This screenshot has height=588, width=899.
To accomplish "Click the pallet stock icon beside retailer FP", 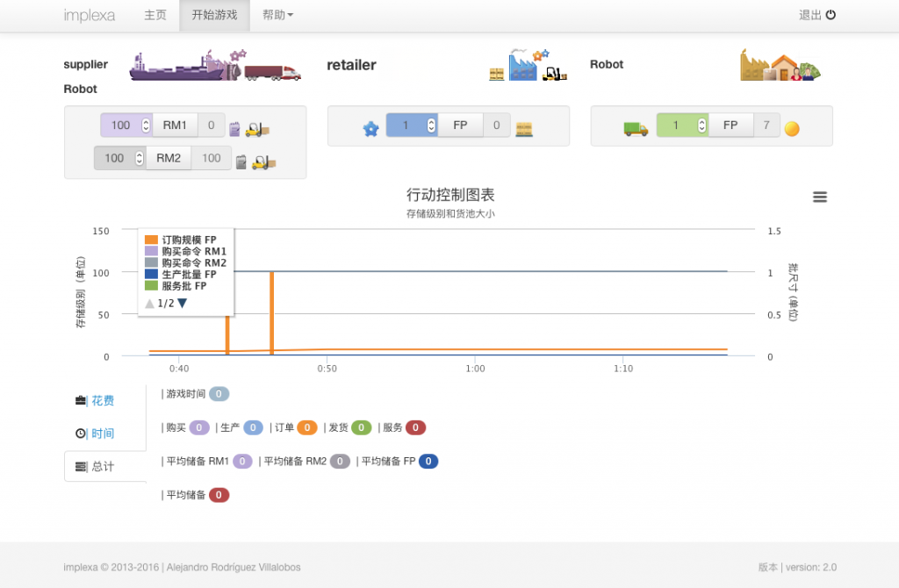I will (x=524, y=128).
